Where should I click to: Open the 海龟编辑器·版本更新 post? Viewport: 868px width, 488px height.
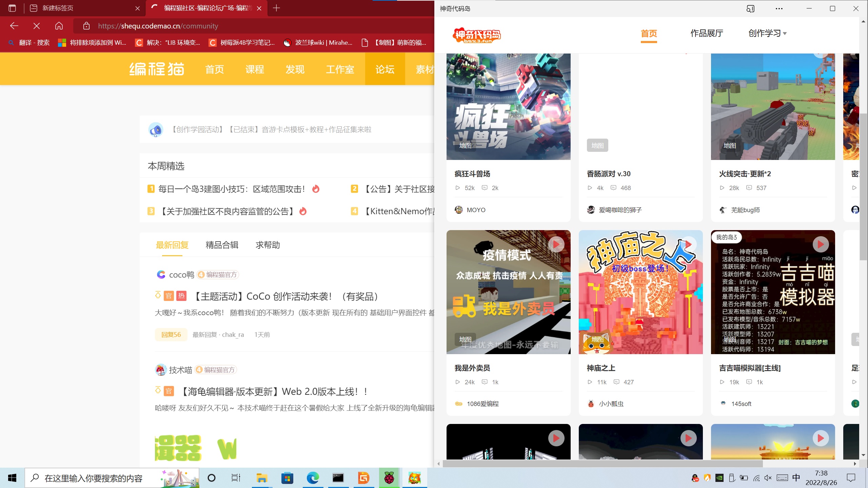pos(274,392)
